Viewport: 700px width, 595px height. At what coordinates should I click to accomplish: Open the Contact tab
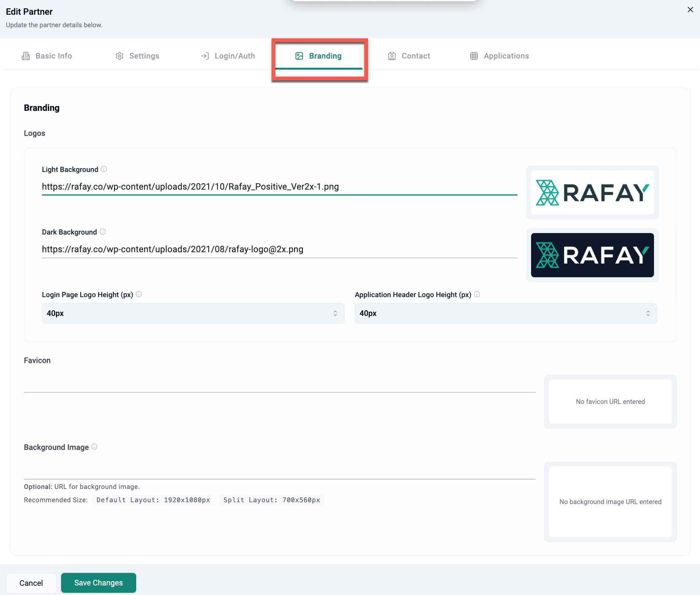[409, 56]
